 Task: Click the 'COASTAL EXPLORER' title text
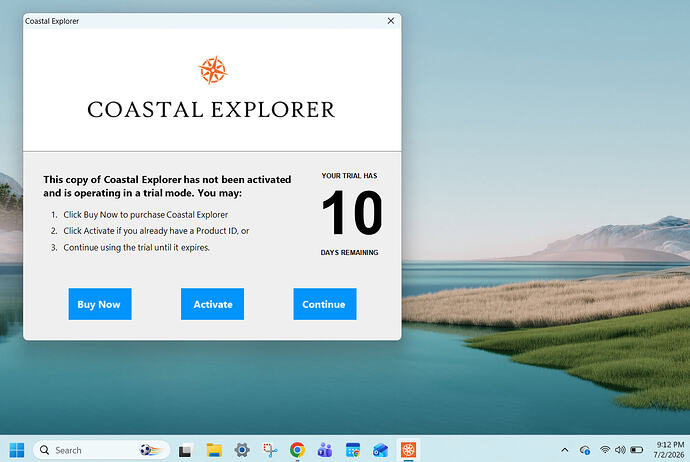pos(211,110)
